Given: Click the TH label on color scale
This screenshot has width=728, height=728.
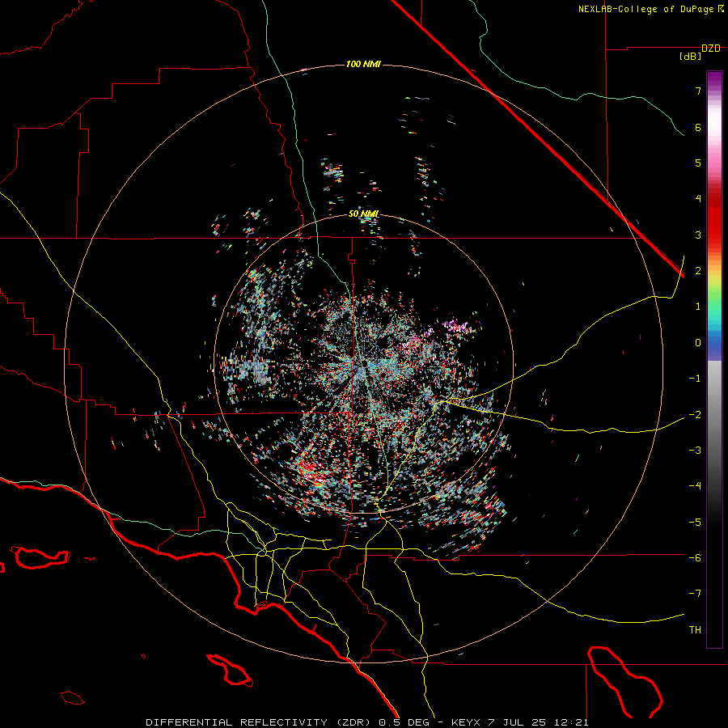Looking at the screenshot, I should [695, 630].
